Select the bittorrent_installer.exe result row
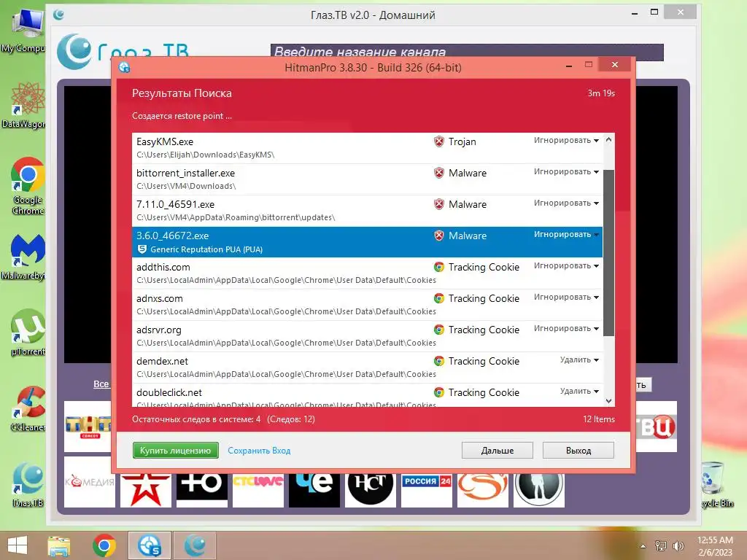This screenshot has width=747, height=560. point(367,179)
